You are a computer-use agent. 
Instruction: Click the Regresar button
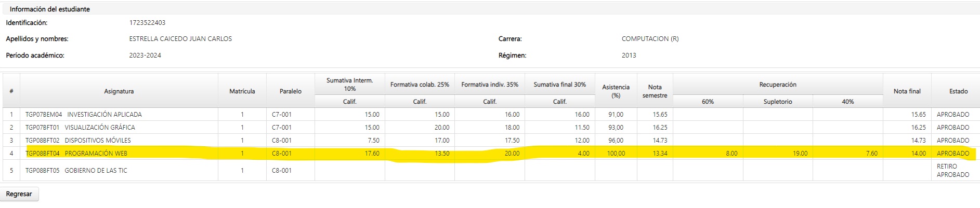(19, 194)
